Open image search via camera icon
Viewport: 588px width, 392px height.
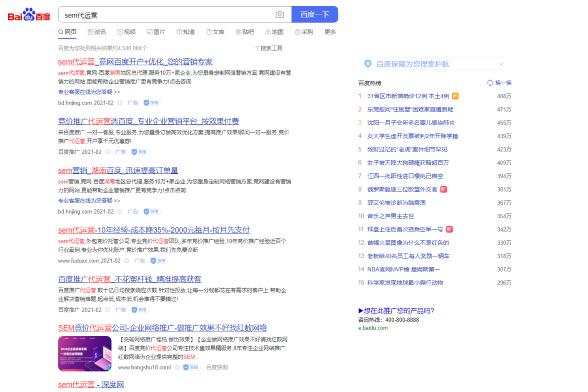280,15
